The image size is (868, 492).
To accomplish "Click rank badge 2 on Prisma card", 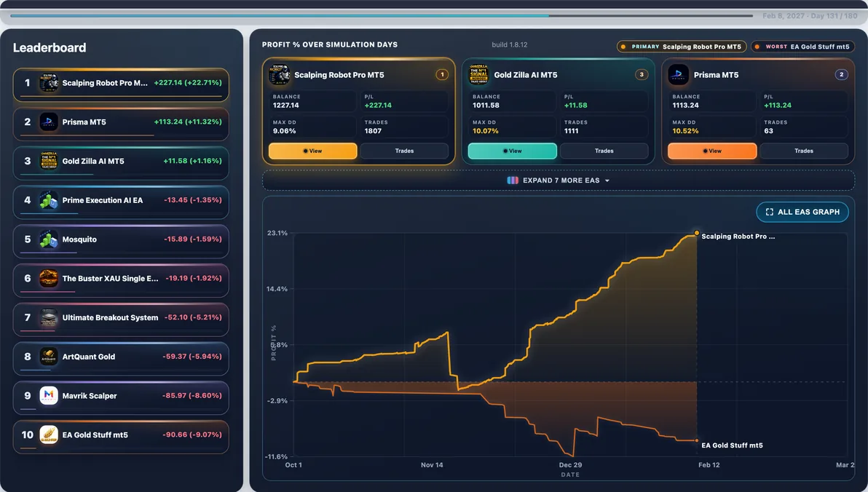I will tap(842, 75).
